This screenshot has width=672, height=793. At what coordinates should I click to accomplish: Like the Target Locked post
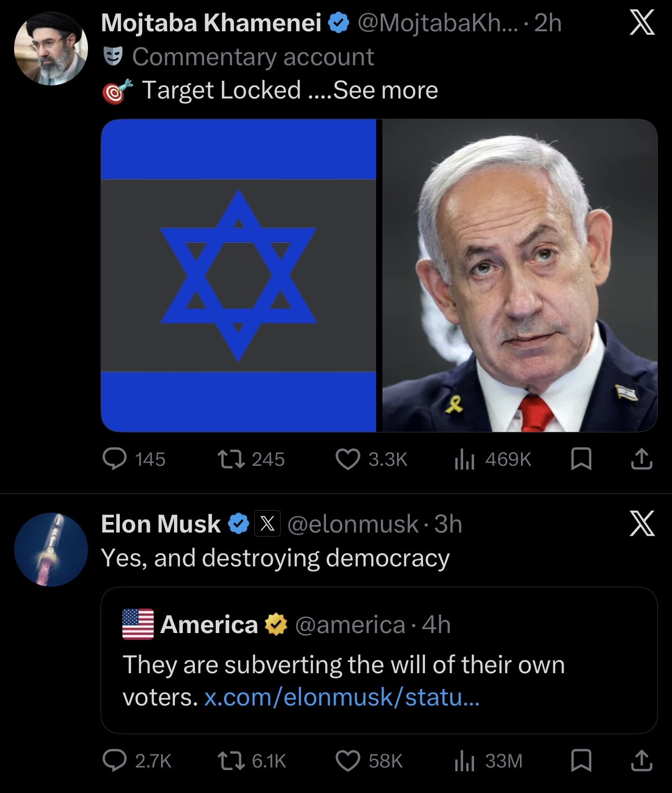(347, 459)
